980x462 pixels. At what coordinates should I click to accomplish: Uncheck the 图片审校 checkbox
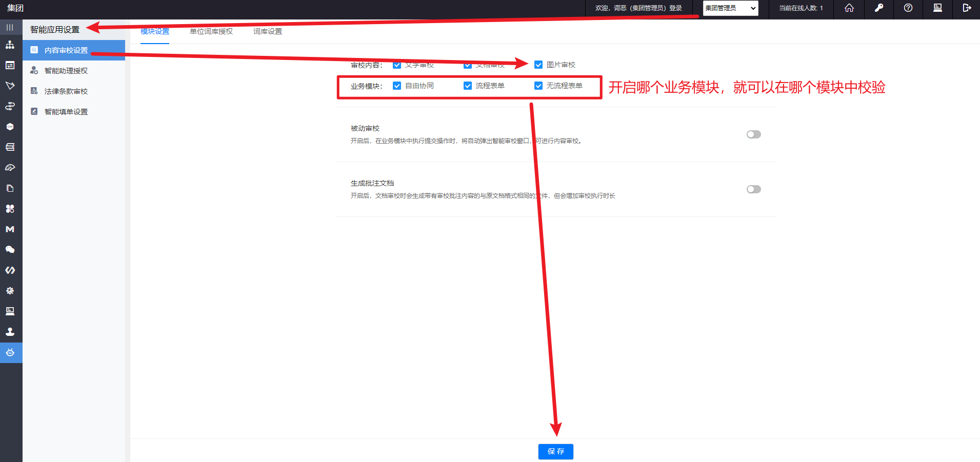point(538,65)
